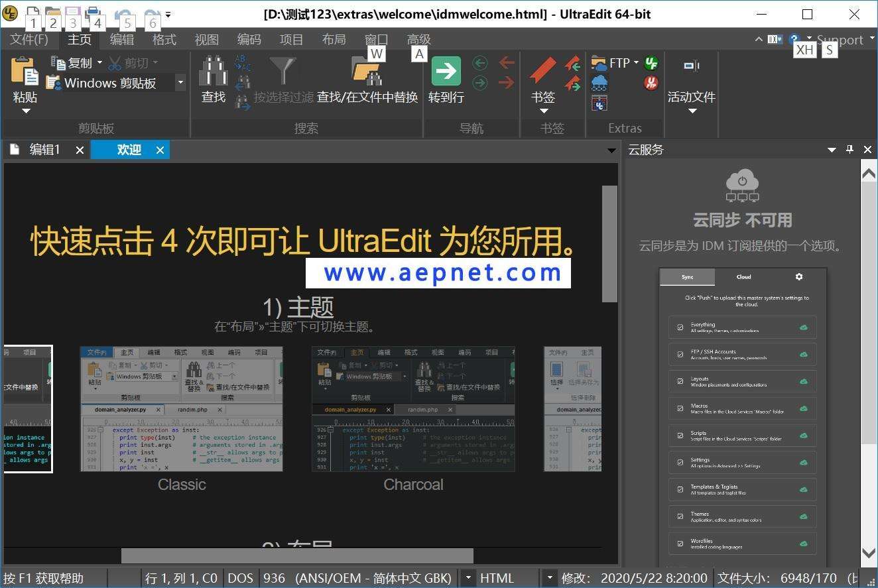Toggle the Layouts sync checkbox
The height and width of the screenshot is (588, 878).
tap(680, 382)
